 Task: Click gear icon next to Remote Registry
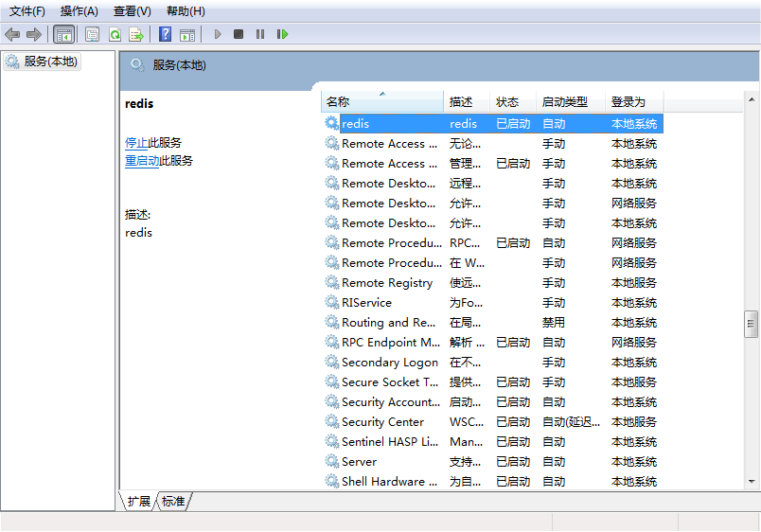tap(331, 282)
